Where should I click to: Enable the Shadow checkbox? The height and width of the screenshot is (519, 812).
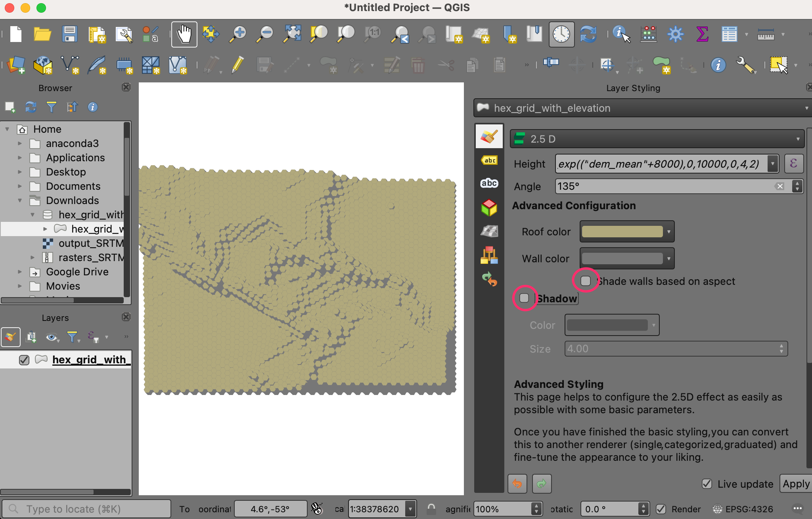[524, 298]
